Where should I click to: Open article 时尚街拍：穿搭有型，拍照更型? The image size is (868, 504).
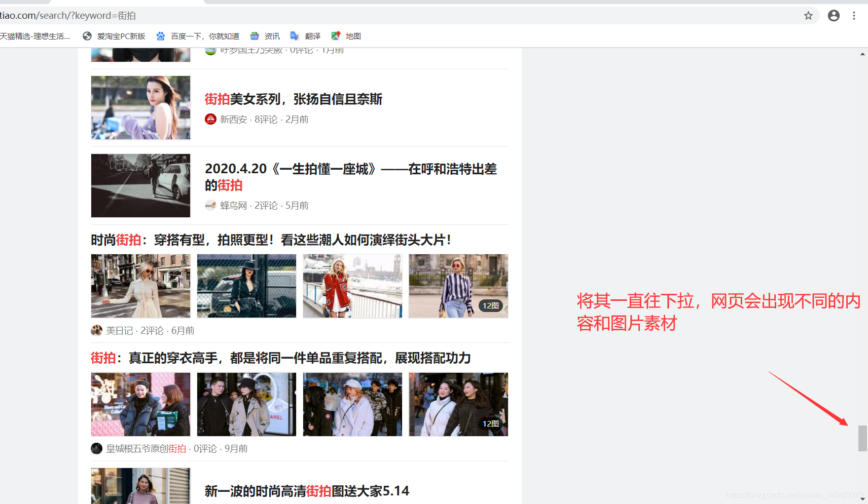pos(271,240)
